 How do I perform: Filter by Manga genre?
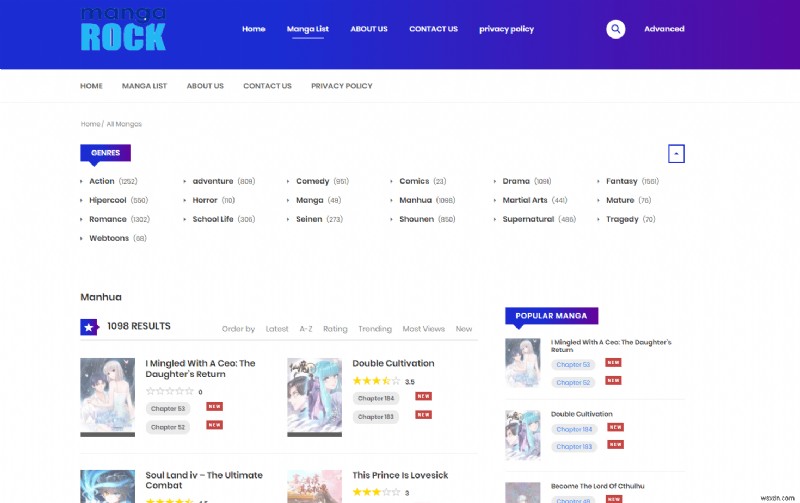click(310, 200)
